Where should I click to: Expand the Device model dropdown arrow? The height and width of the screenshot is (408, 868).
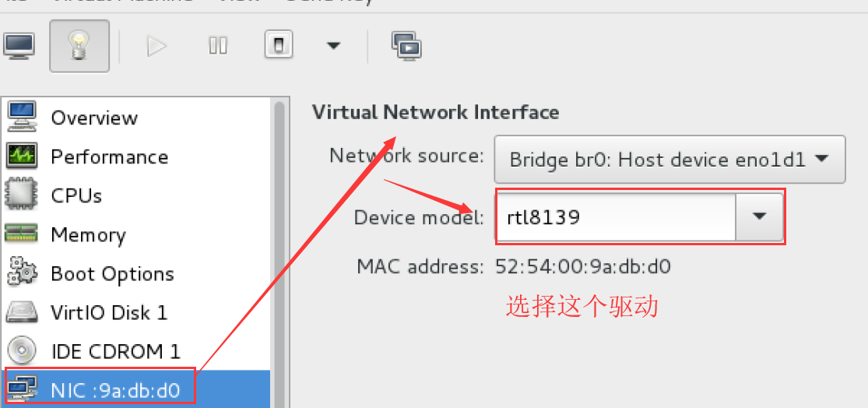[x=760, y=216]
